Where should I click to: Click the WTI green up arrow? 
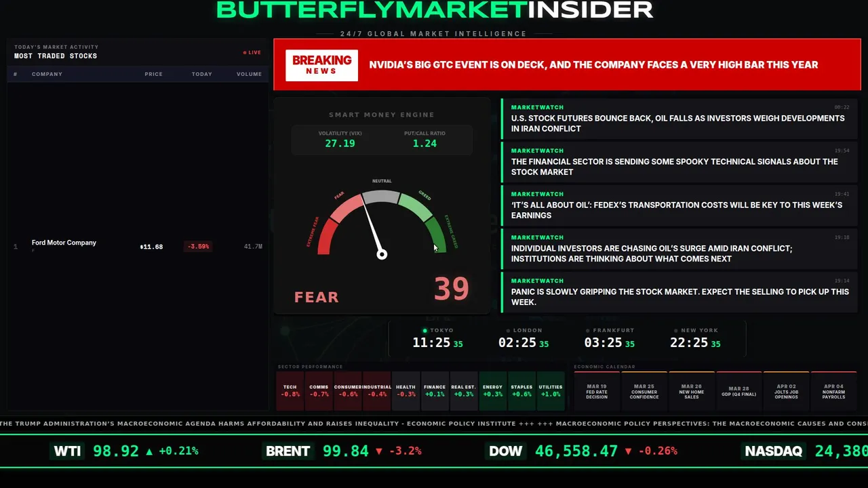(x=149, y=451)
